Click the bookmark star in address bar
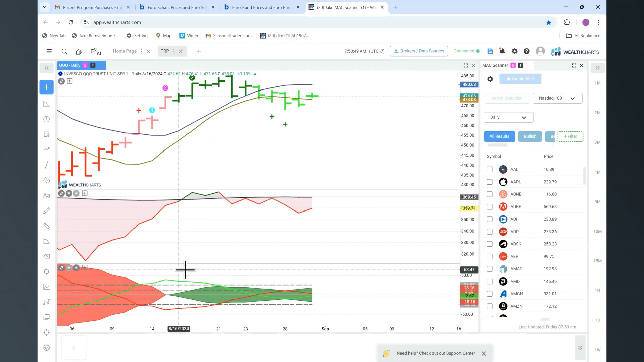644x362 pixels. [x=549, y=22]
